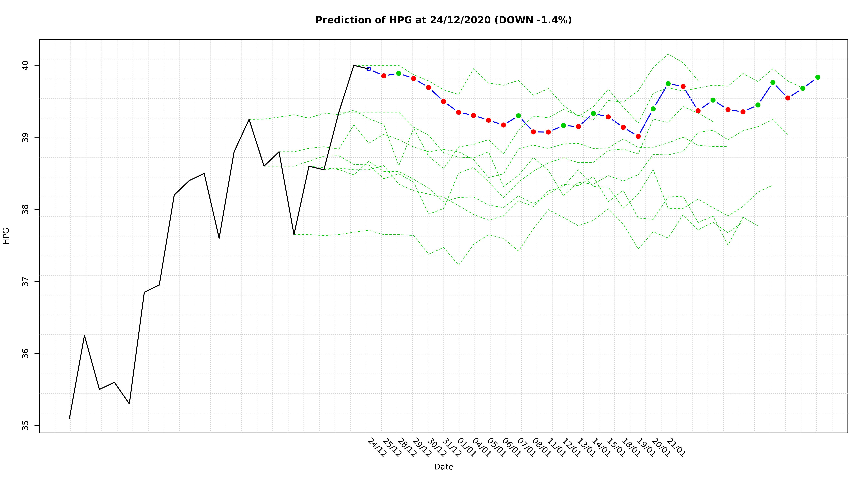The width and height of the screenshot is (868, 482).
Task: Click the green prediction dot above 07/01
Action: coord(518,116)
